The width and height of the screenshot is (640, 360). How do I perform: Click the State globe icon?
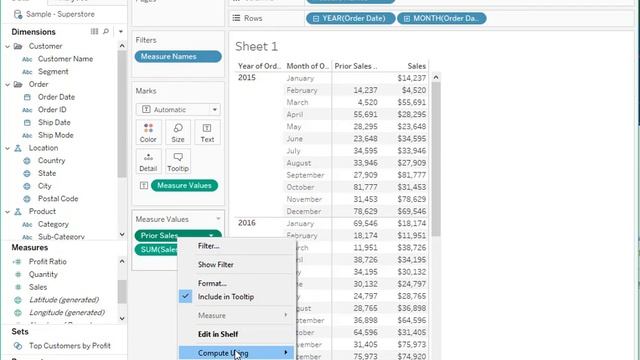(x=27, y=173)
